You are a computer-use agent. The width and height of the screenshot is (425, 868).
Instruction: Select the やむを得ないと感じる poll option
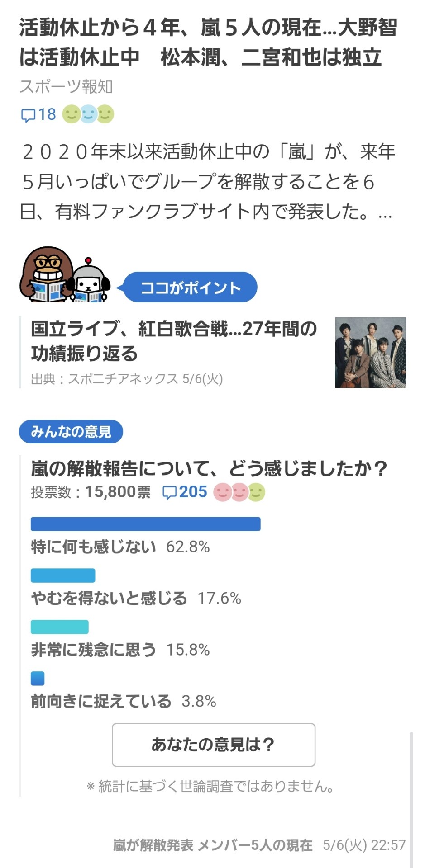pos(109,599)
